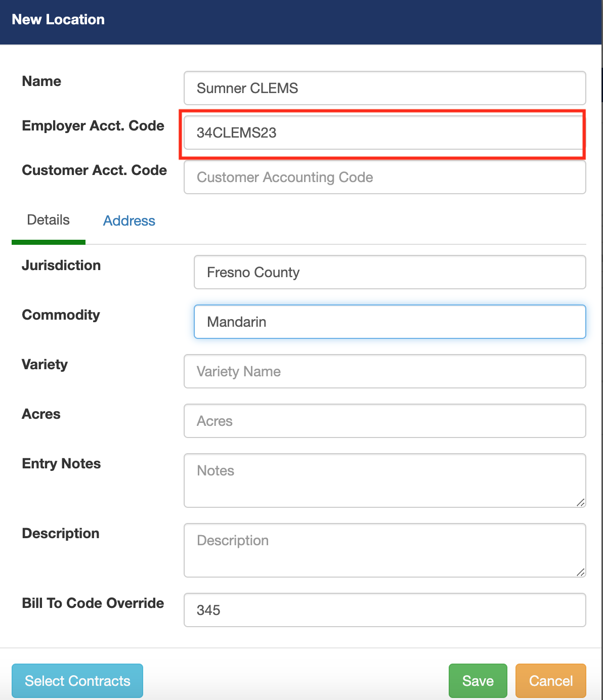Image resolution: width=603 pixels, height=700 pixels.
Task: Focus the Acres input field
Action: pyautogui.click(x=384, y=421)
